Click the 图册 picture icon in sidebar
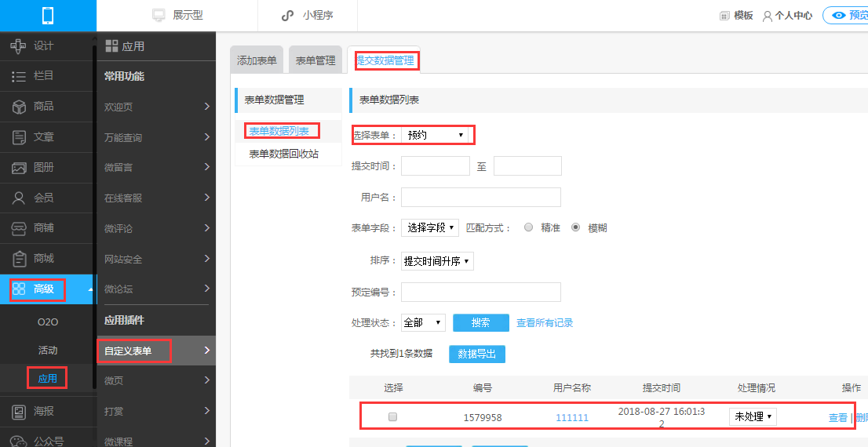Viewport: 868px width, 447px height. point(19,168)
